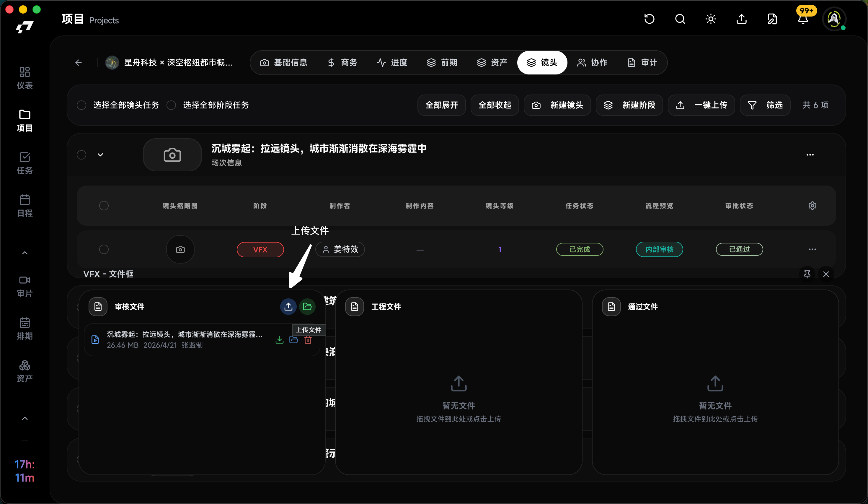868x504 pixels.
Task: Open the 仪表 dashboard in sidebar
Action: [x=25, y=78]
